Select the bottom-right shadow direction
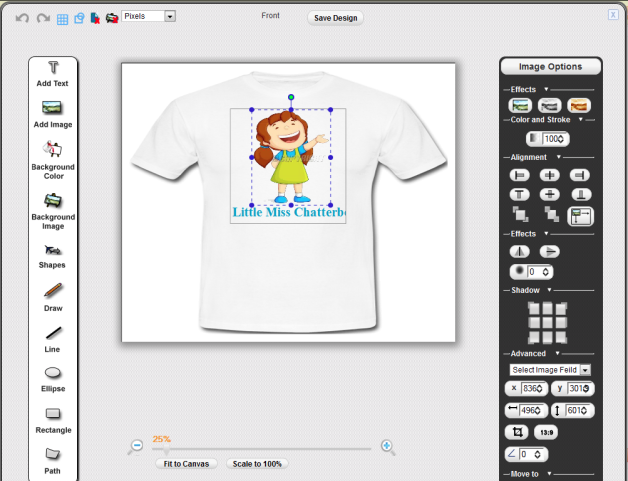Screen dimensions: 628x481 tap(561, 337)
